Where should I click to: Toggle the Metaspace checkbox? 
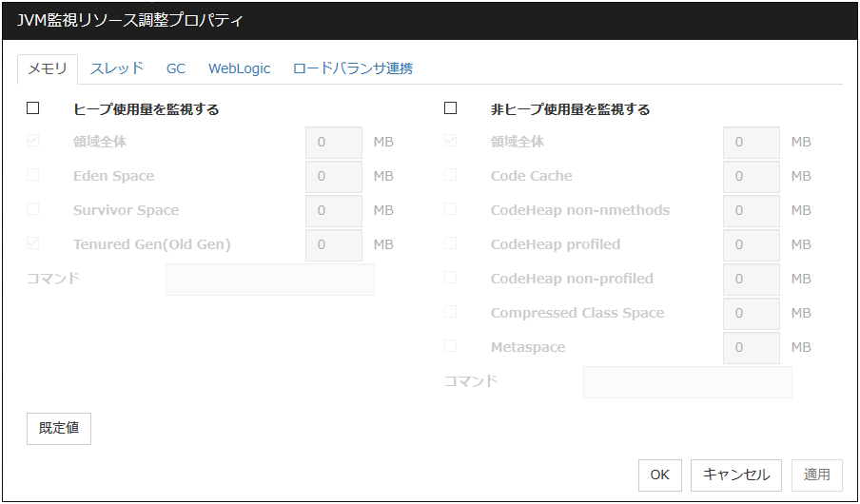pos(451,346)
